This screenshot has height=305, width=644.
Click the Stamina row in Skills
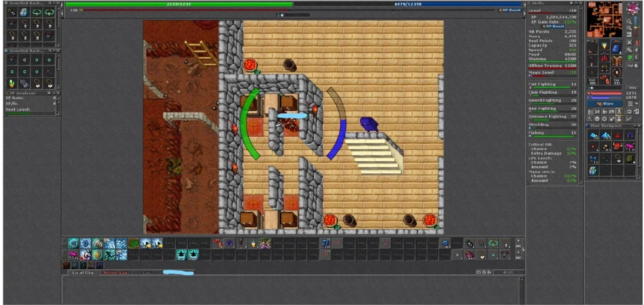(552, 59)
